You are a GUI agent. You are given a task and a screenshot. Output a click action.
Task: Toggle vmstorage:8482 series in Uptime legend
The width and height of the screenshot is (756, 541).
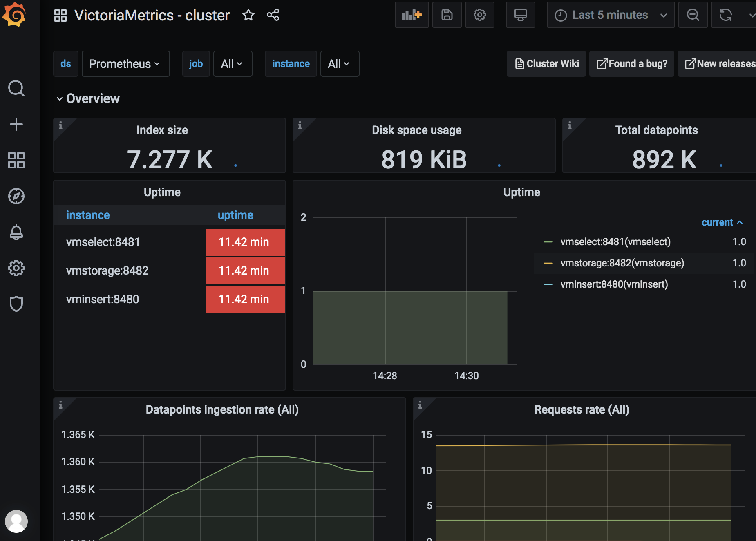[622, 263]
